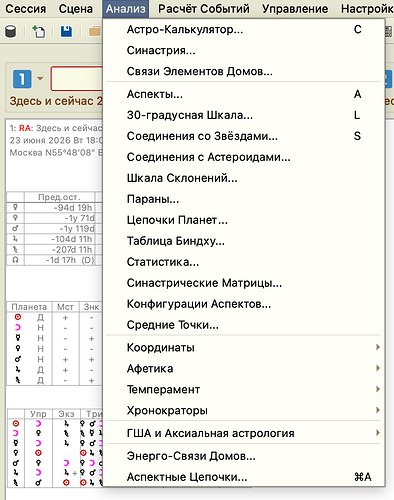Click the magenta Moon symbol in Планета table
This screenshot has width=394, height=500.
coord(18,328)
